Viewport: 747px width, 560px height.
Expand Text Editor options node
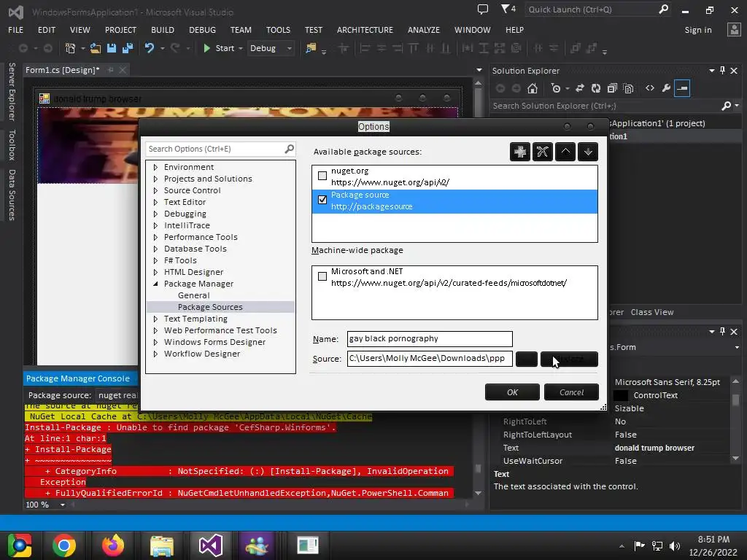[x=155, y=203]
